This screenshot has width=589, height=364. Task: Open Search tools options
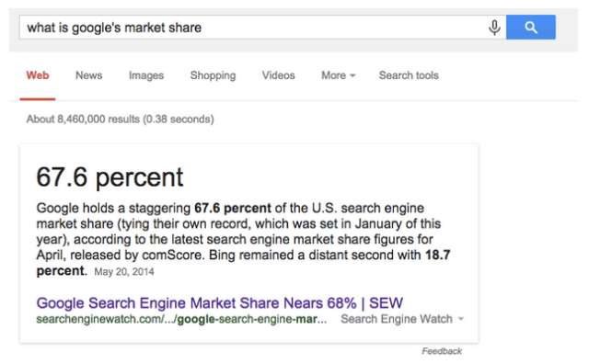[409, 75]
